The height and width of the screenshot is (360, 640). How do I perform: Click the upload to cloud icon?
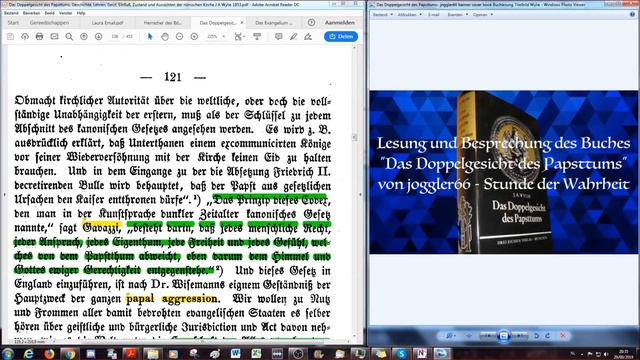(25, 37)
